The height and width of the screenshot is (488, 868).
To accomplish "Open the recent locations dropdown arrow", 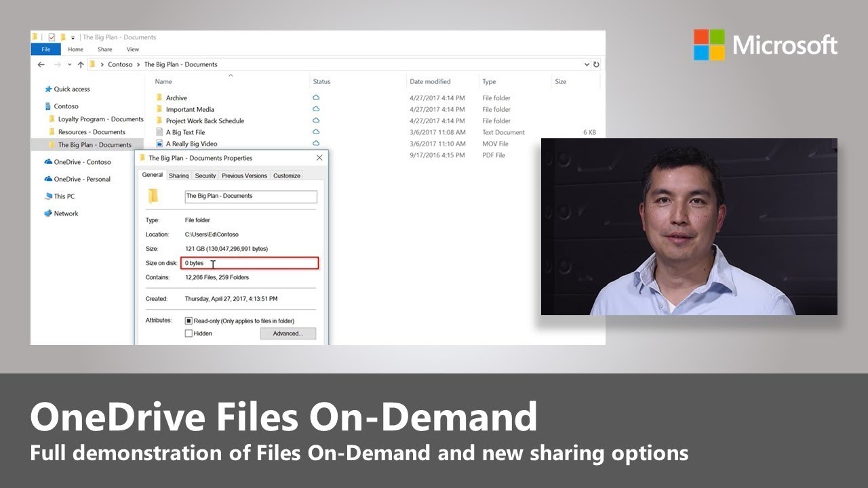I will click(x=69, y=65).
